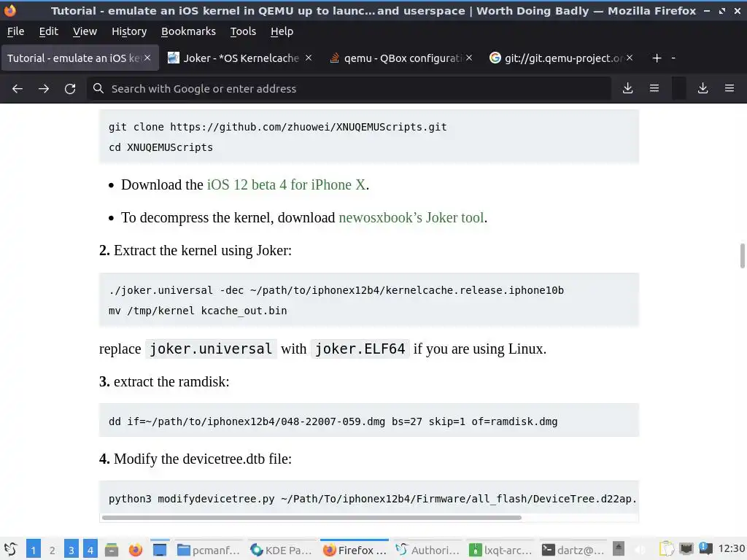Follow the newosxbook's Joker tool link
Viewport: 747px width, 560px height.
point(411,217)
